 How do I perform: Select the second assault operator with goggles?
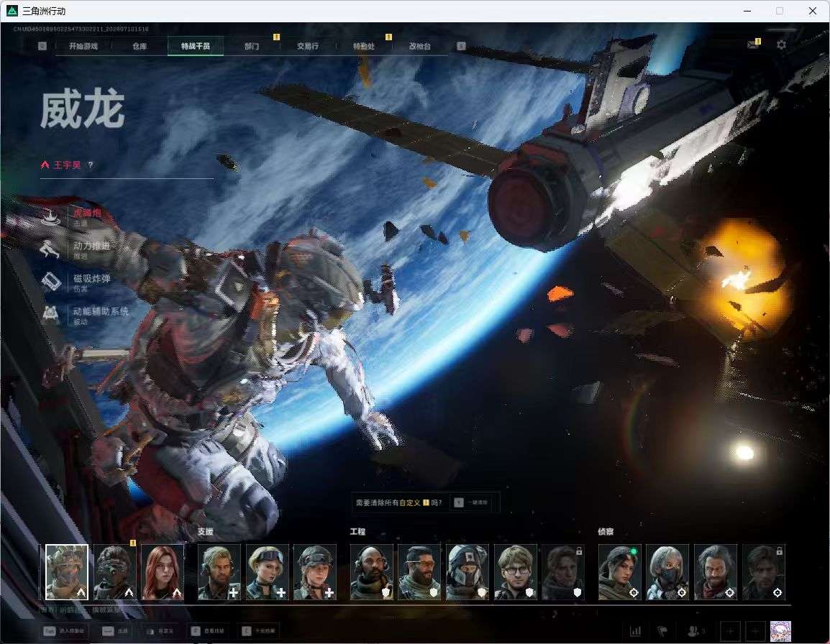point(115,572)
